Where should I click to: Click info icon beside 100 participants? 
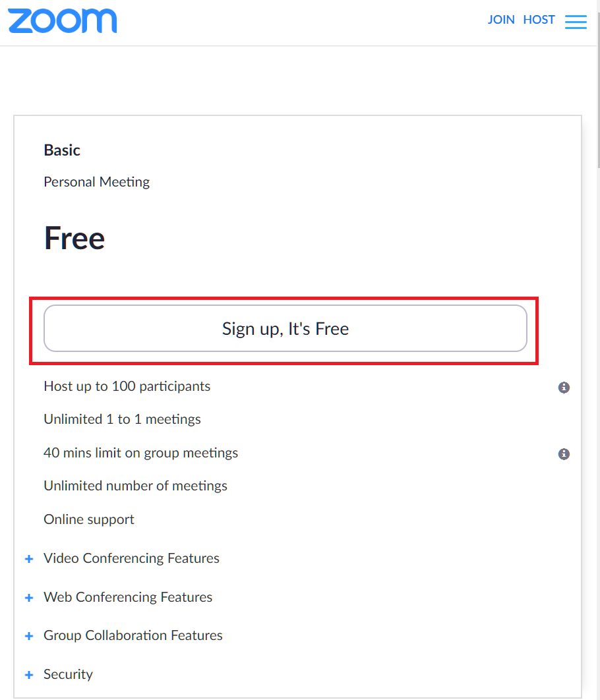(x=564, y=388)
